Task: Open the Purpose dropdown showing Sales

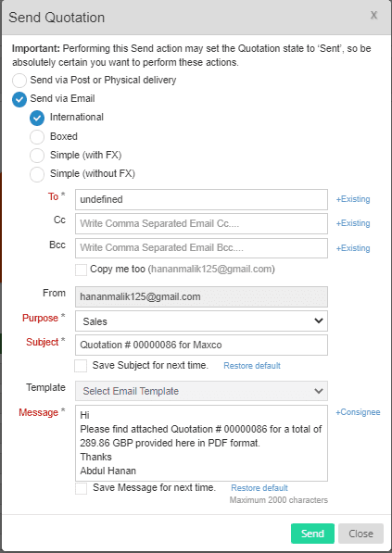Action: [x=201, y=320]
